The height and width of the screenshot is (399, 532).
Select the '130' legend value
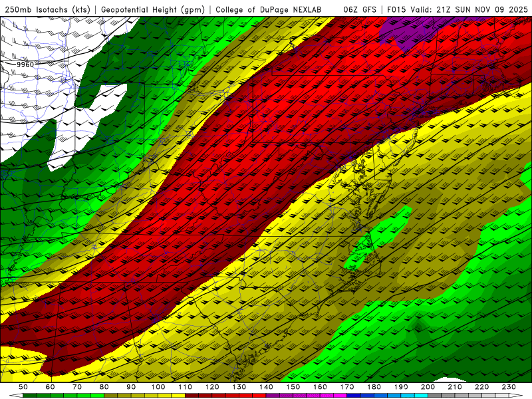(239, 387)
